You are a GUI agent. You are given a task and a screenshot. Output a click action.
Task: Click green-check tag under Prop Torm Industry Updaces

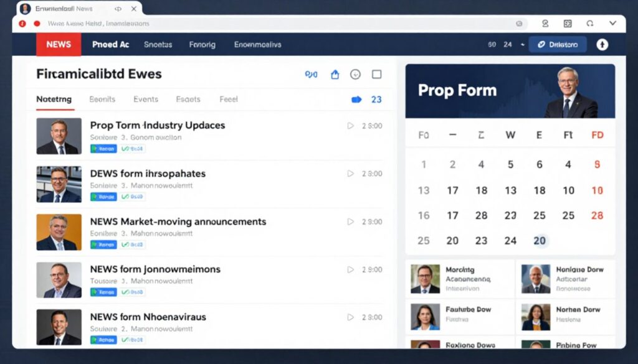tap(132, 149)
